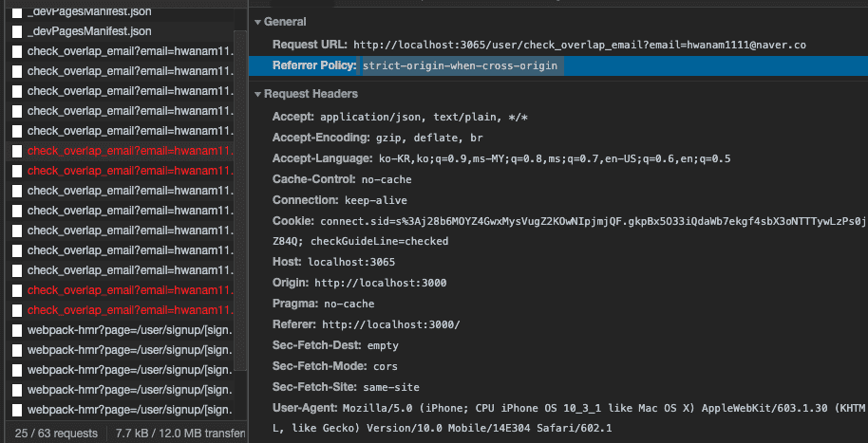Click the 25 / 63 requests status text

[56, 434]
